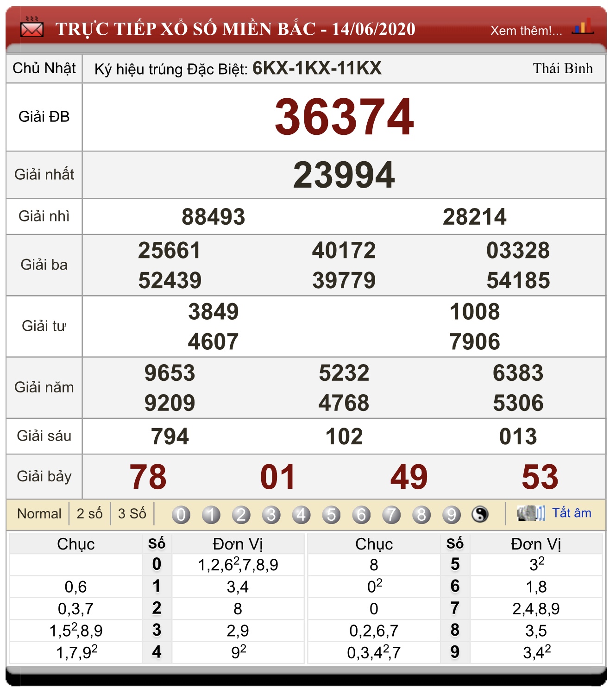Select the number 8 ball filter
The height and width of the screenshot is (688, 616).
pyautogui.click(x=421, y=515)
